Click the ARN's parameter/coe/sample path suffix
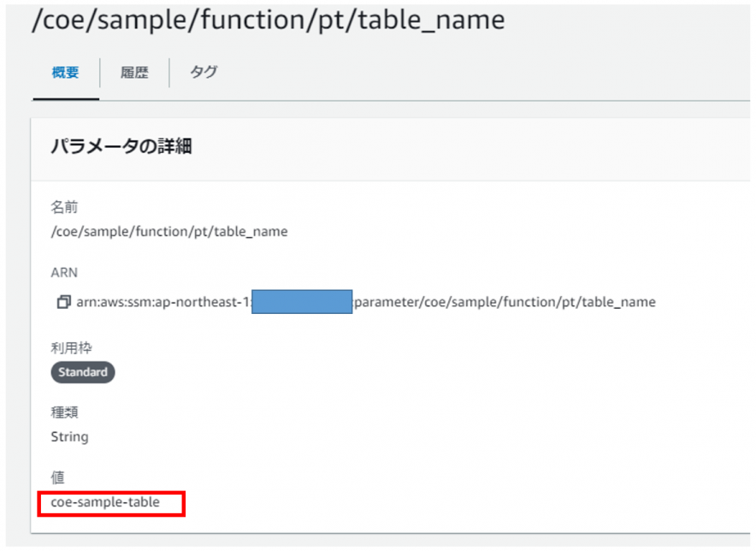756x551 pixels. tap(505, 302)
